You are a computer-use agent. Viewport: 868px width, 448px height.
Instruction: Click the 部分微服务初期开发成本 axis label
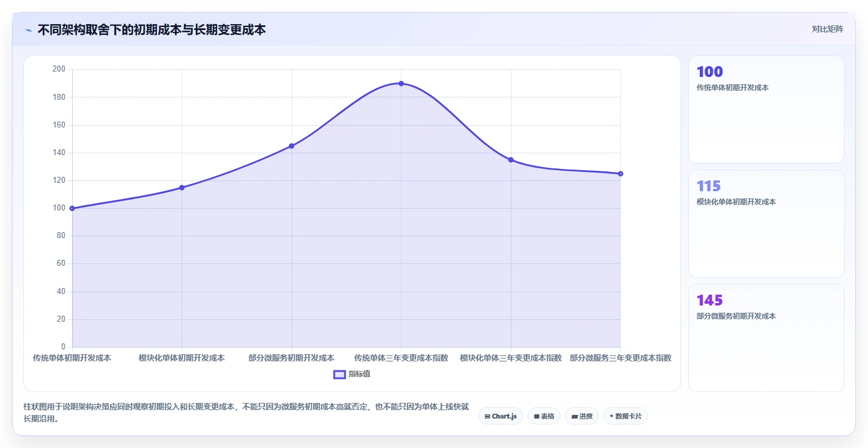point(292,358)
